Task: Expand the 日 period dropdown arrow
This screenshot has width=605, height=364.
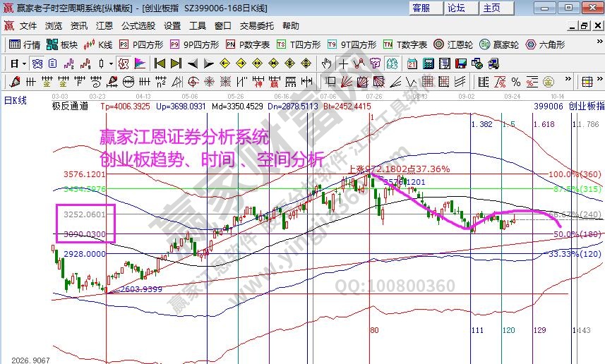Action: click(24, 63)
